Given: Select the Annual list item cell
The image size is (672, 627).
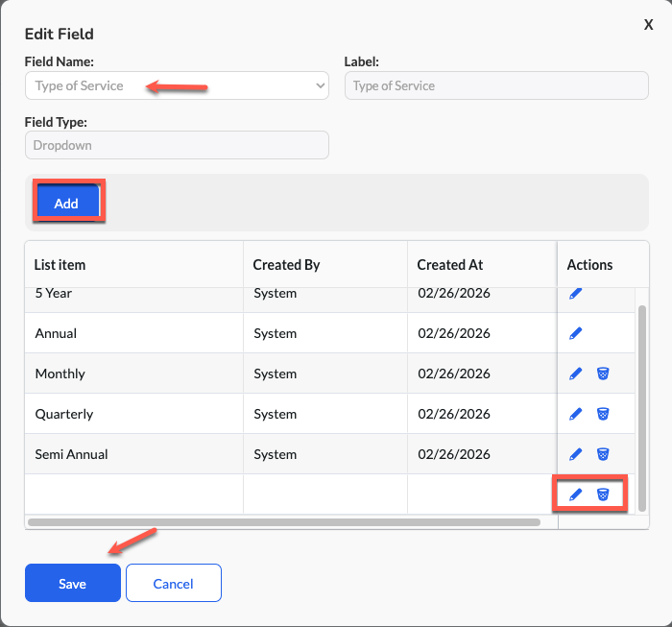Looking at the screenshot, I should pyautogui.click(x=133, y=333).
